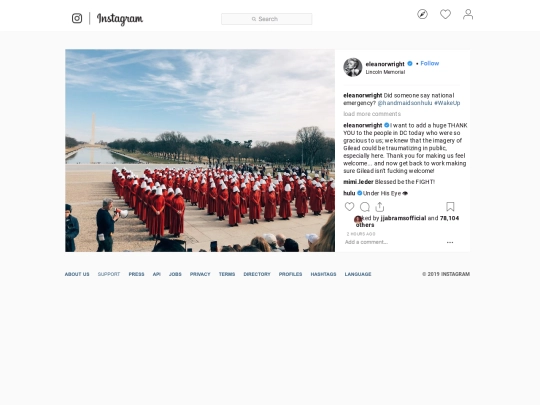This screenshot has height=405, width=540.
Task: Open the #WakeUp hashtag link
Action: [x=447, y=103]
